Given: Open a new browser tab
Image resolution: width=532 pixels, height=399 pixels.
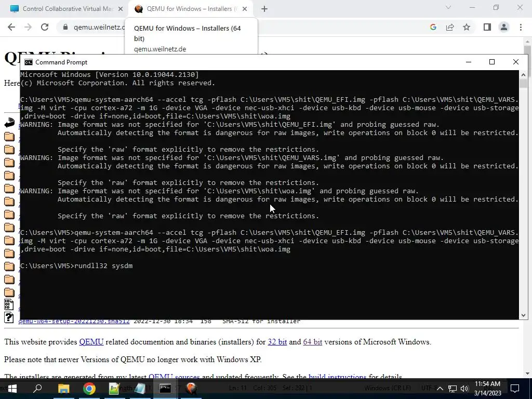Looking at the screenshot, I should click(264, 9).
